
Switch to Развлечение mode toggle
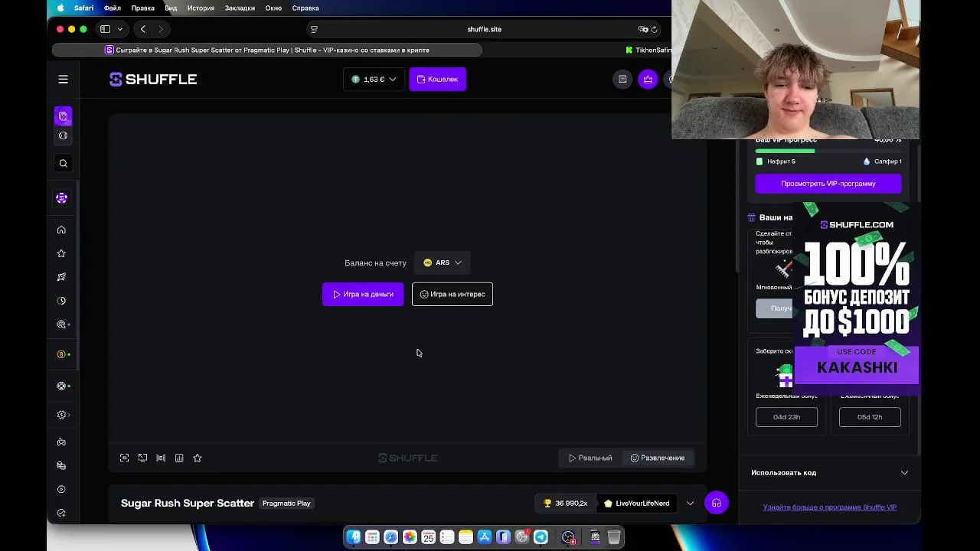[658, 458]
